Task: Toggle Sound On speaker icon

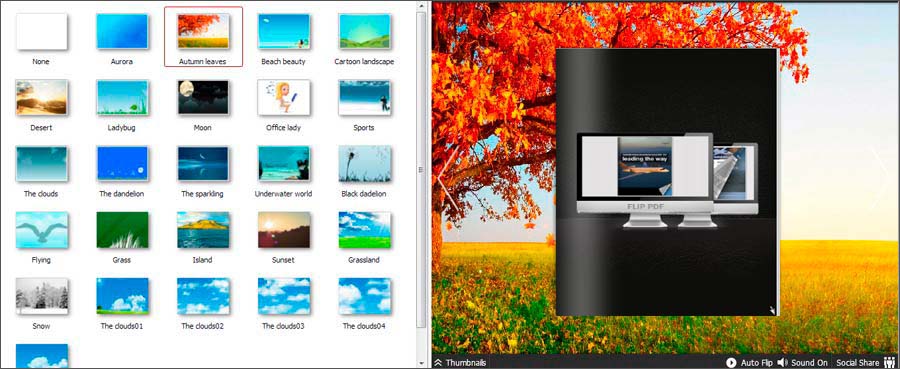Action: click(x=782, y=363)
